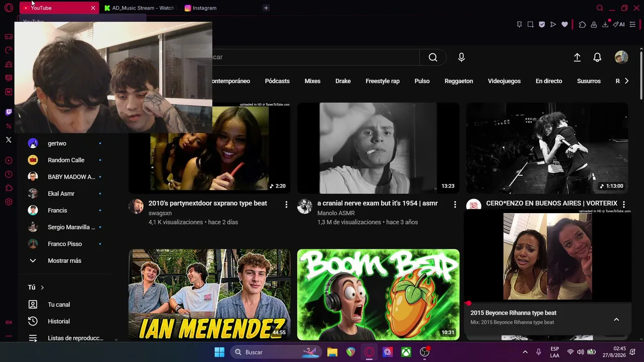The width and height of the screenshot is (644, 362).
Task: Open the browser extensions puzzle icon
Action: tap(583, 24)
